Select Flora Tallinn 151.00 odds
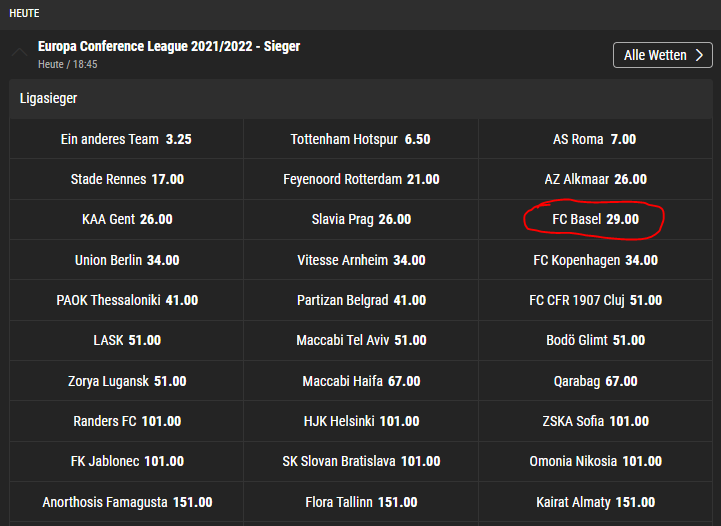Viewport: 721px width, 526px height. pyautogui.click(x=361, y=502)
